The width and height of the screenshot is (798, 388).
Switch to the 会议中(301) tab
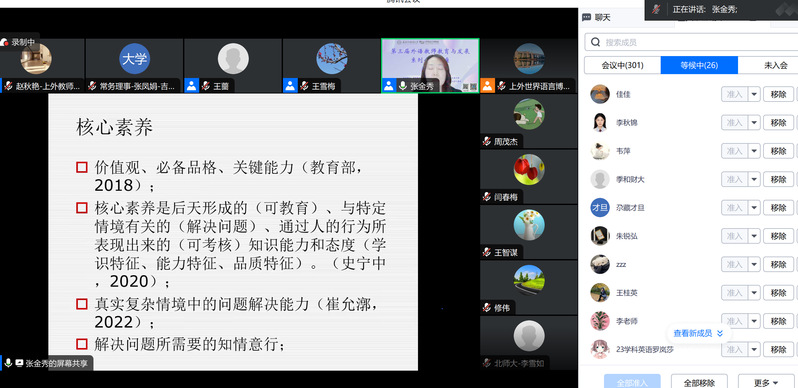[x=622, y=65]
